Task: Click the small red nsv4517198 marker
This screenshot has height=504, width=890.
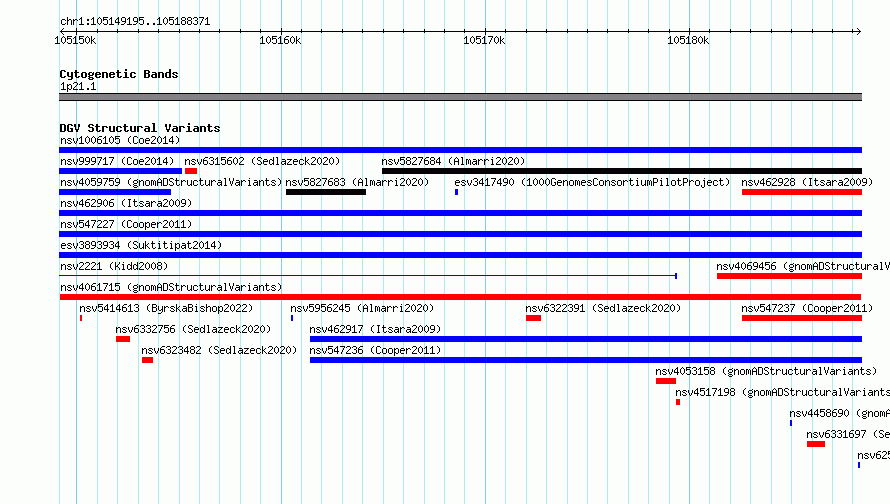Action: (x=678, y=402)
